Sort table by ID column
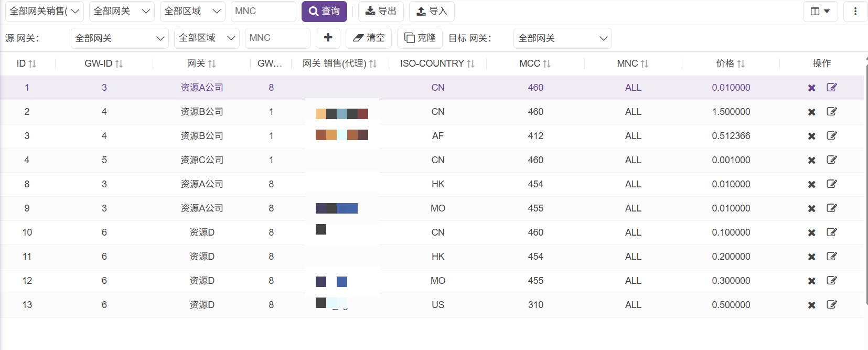 (27, 63)
